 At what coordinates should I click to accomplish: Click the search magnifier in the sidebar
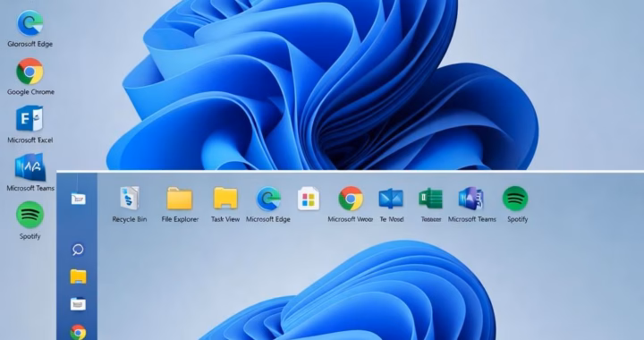[78, 250]
